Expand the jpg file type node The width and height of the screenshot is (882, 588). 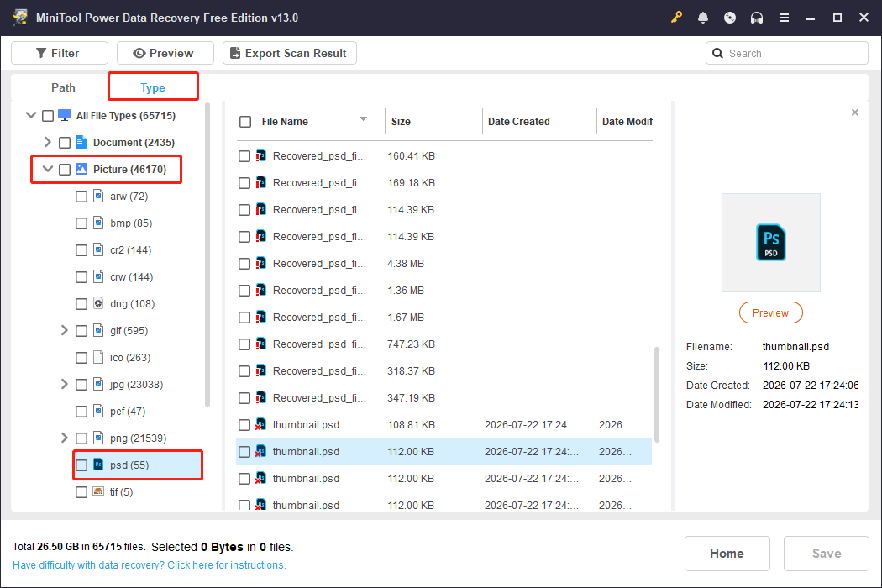click(64, 385)
